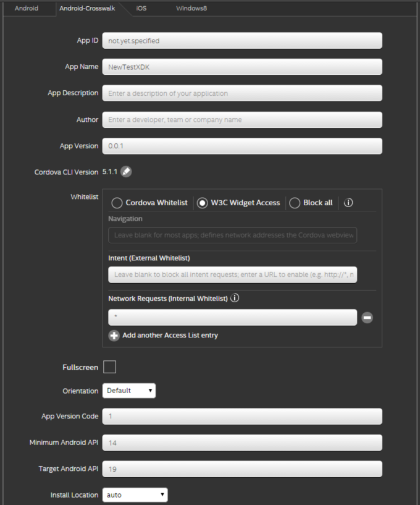This screenshot has height=505, width=420.
Task: Click the Intent External Whitelist input
Action: point(233,274)
